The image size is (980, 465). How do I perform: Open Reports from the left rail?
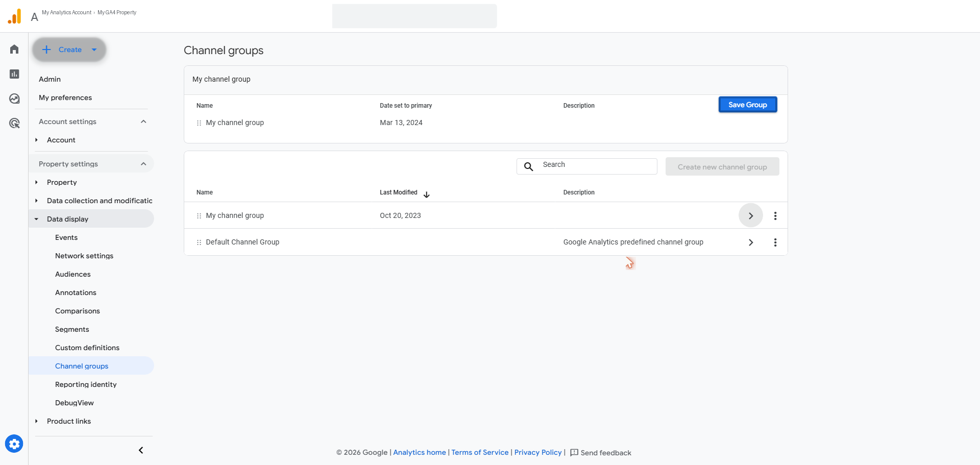[x=14, y=74]
